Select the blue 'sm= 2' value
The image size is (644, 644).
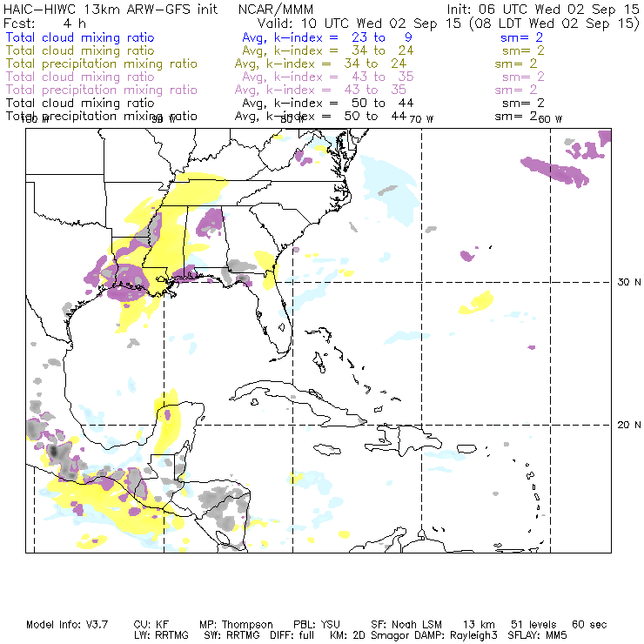click(522, 37)
